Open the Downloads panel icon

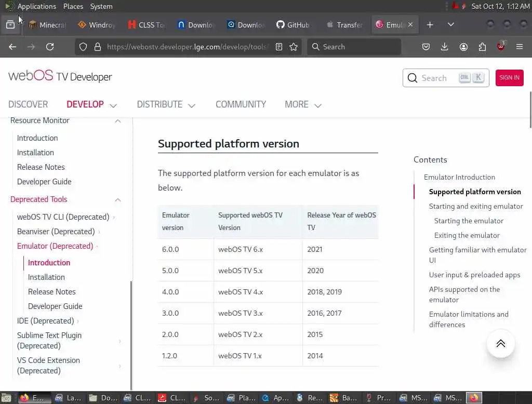pos(445,47)
